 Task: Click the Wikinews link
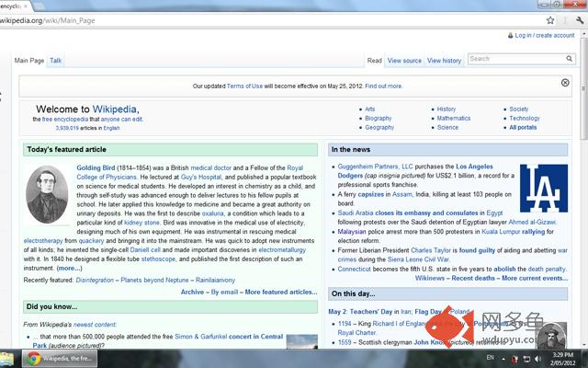click(x=430, y=278)
